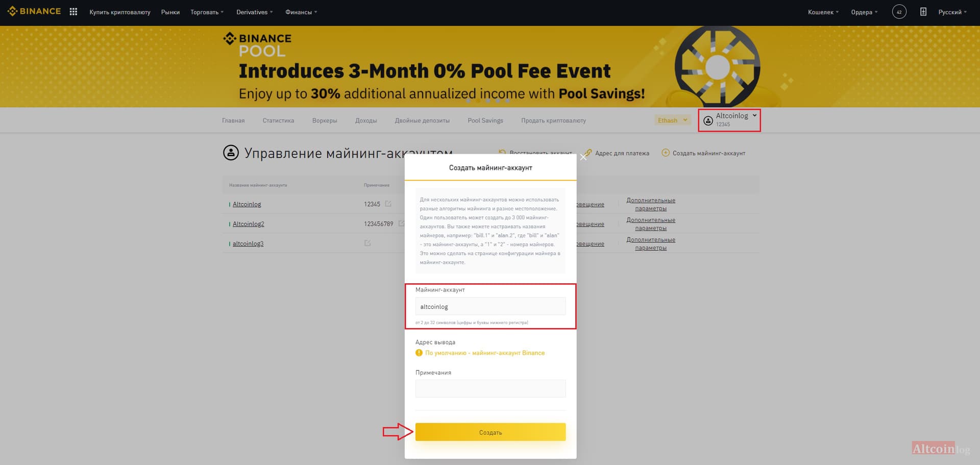Image resolution: width=980 pixels, height=465 pixels.
Task: Open the Кошелек dropdown
Action: (823, 12)
